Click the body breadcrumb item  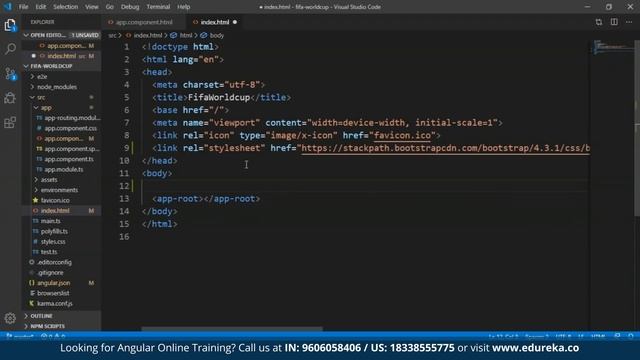[x=216, y=36]
